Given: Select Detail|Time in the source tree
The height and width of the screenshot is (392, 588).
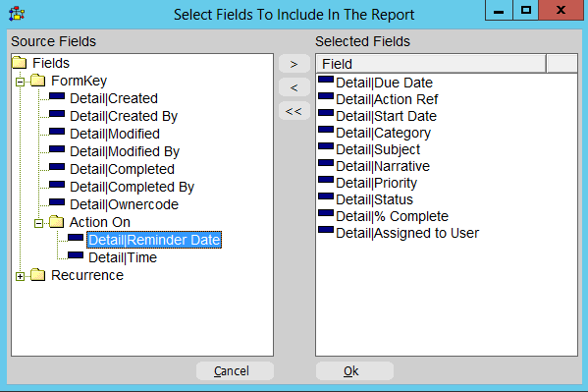Looking at the screenshot, I should (x=123, y=257).
